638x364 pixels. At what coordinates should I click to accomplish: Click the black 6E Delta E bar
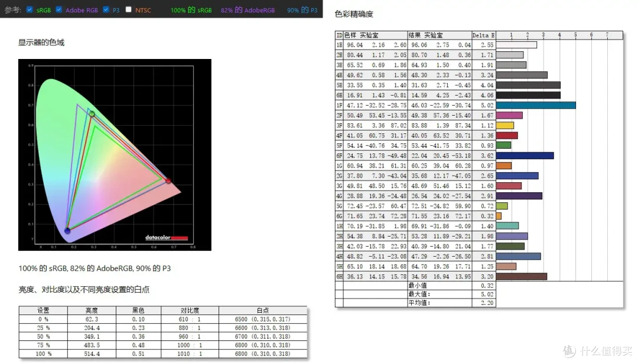[528, 95]
